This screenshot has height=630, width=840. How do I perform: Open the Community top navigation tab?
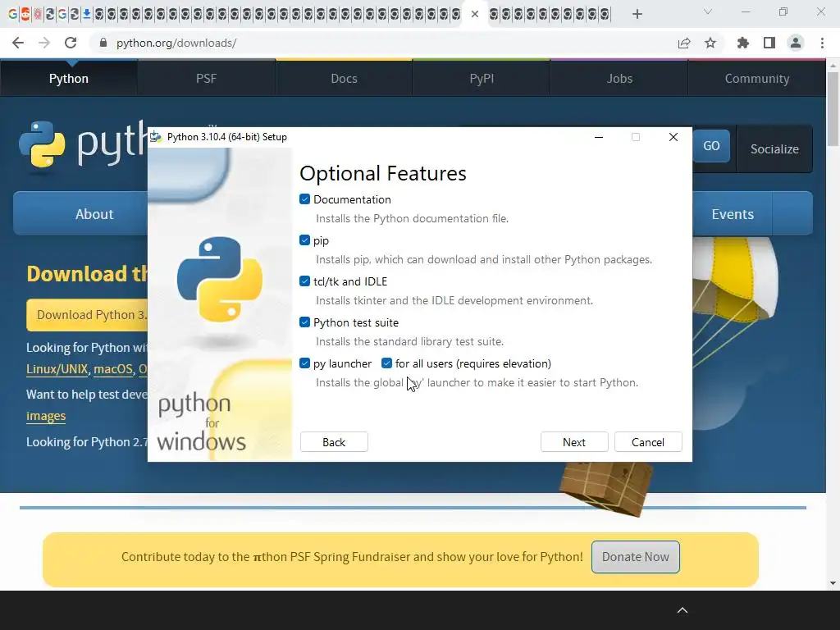pyautogui.click(x=757, y=78)
